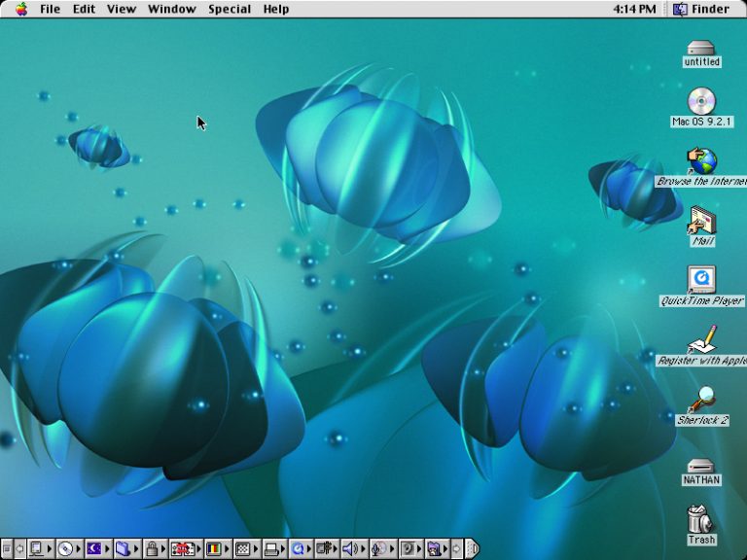Open the View menu
Screen dimensions: 747x560
click(x=122, y=9)
